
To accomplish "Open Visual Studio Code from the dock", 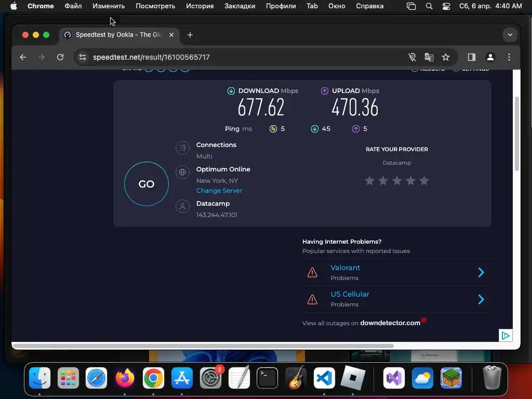I will 324,378.
